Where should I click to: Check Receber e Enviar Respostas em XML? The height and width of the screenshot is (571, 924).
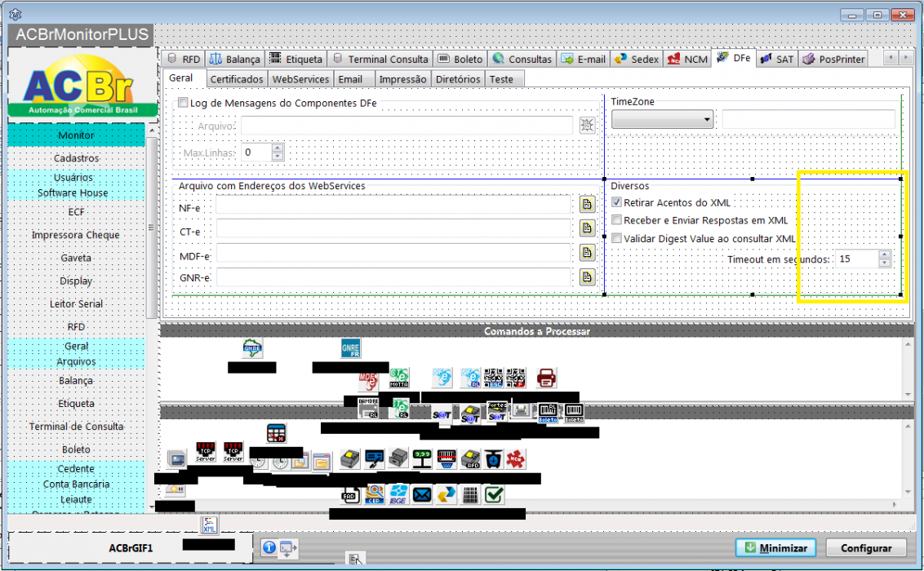click(x=616, y=219)
